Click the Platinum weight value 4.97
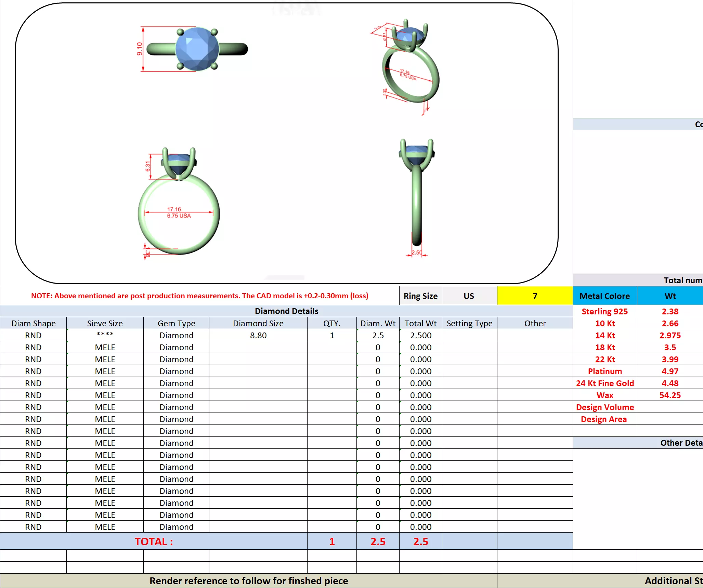 669,371
